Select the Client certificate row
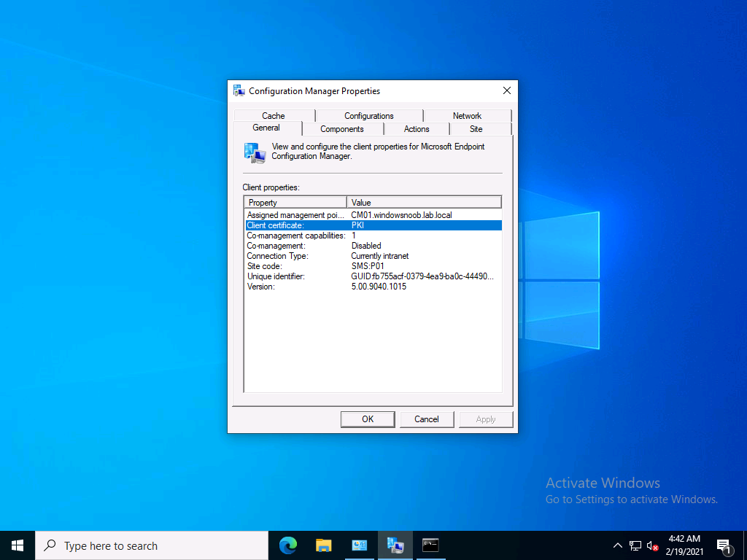The width and height of the screenshot is (747, 560). [373, 225]
